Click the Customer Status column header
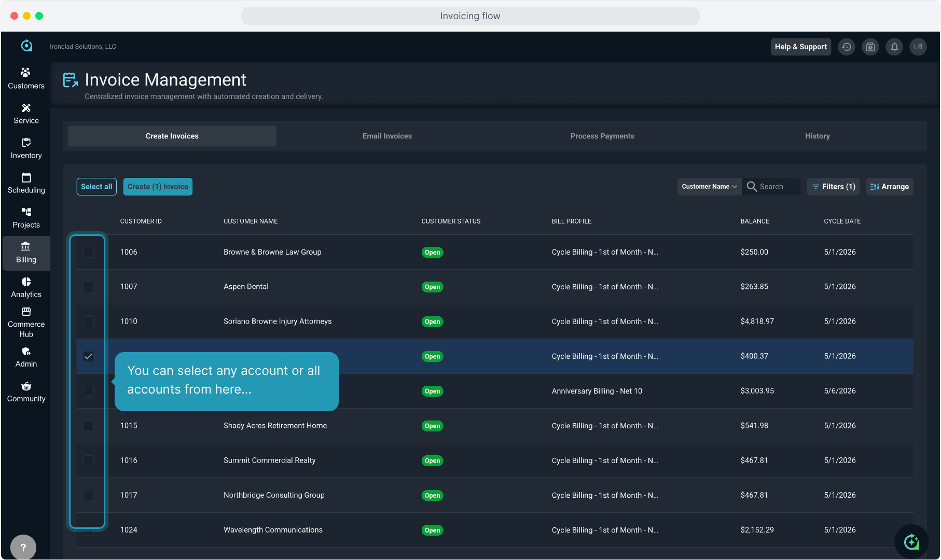Image resolution: width=941 pixels, height=560 pixels. coord(451,221)
